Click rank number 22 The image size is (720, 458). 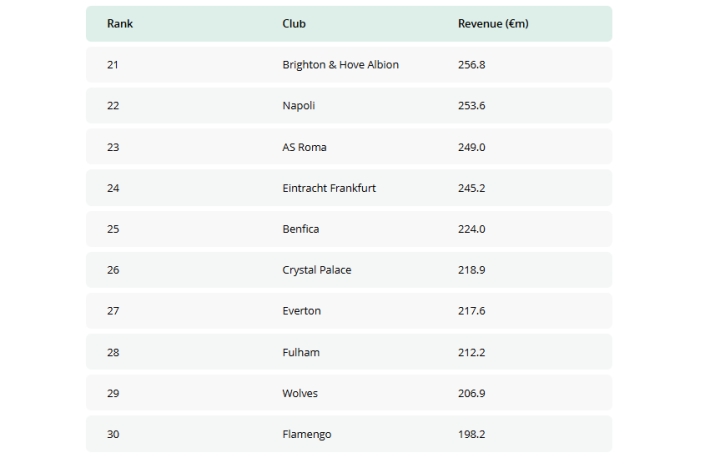(x=113, y=106)
